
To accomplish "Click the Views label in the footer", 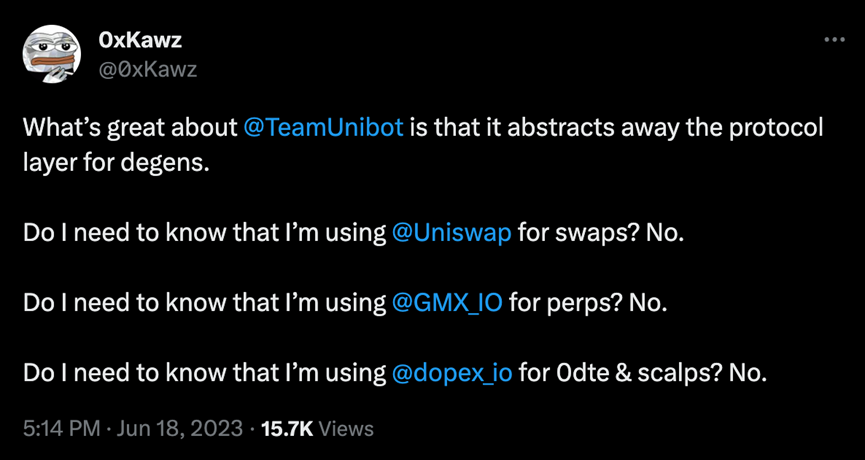I will point(347,429).
